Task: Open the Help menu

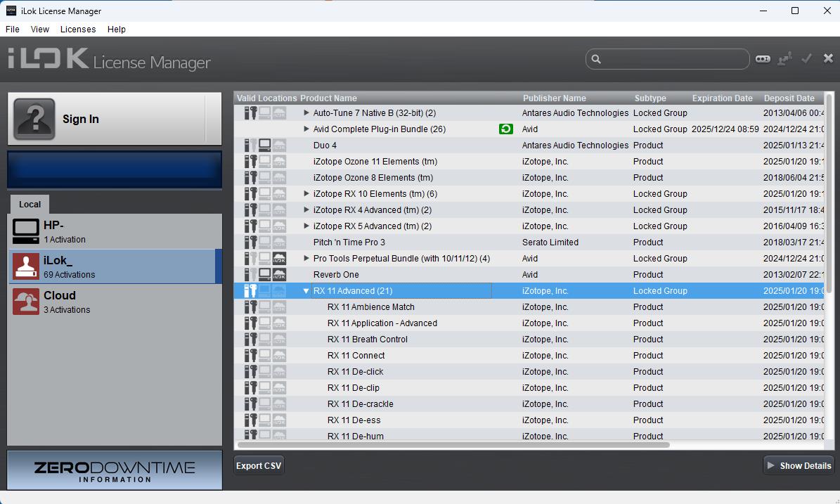Action: tap(116, 30)
